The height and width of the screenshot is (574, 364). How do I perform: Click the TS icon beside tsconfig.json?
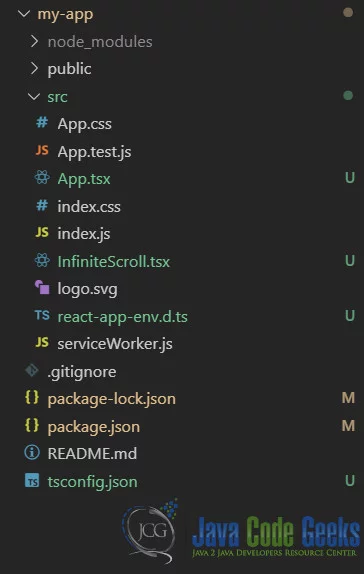click(x=32, y=481)
